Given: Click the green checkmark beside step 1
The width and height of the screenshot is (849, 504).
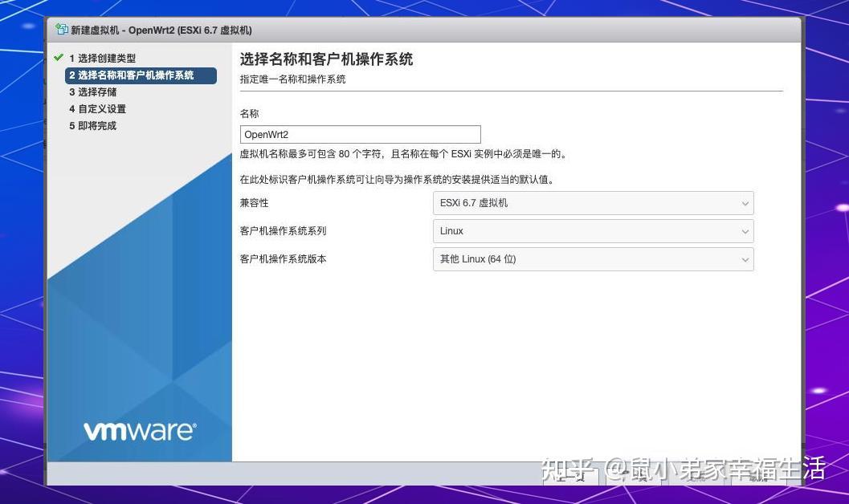Looking at the screenshot, I should click(57, 58).
